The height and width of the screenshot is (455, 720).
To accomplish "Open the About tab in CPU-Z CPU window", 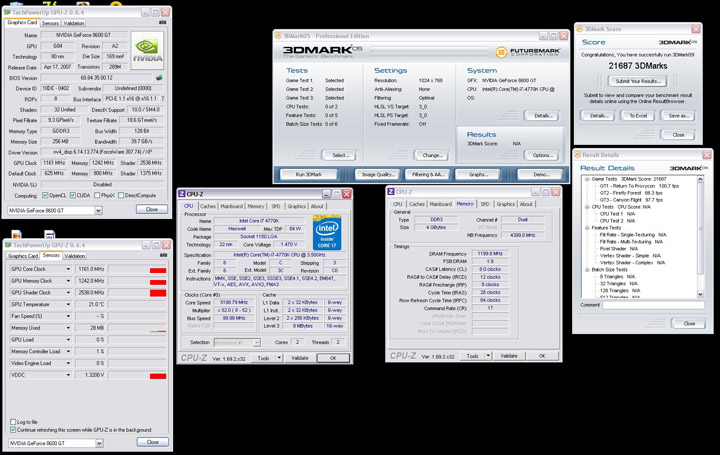I will pyautogui.click(x=317, y=206).
